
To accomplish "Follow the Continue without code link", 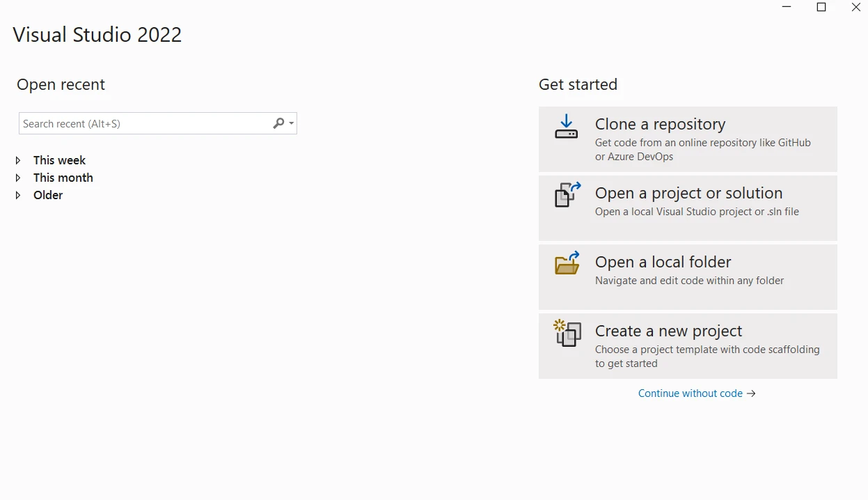I will click(x=690, y=393).
